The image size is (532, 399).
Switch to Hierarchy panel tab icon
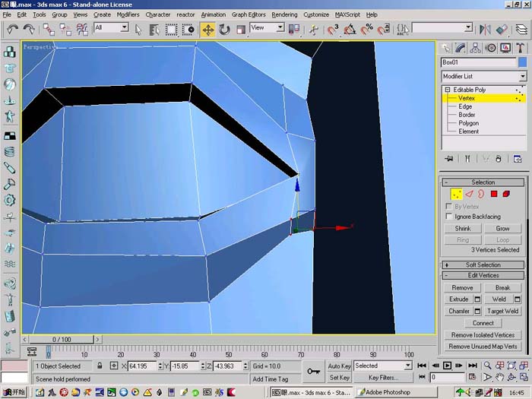[475, 48]
